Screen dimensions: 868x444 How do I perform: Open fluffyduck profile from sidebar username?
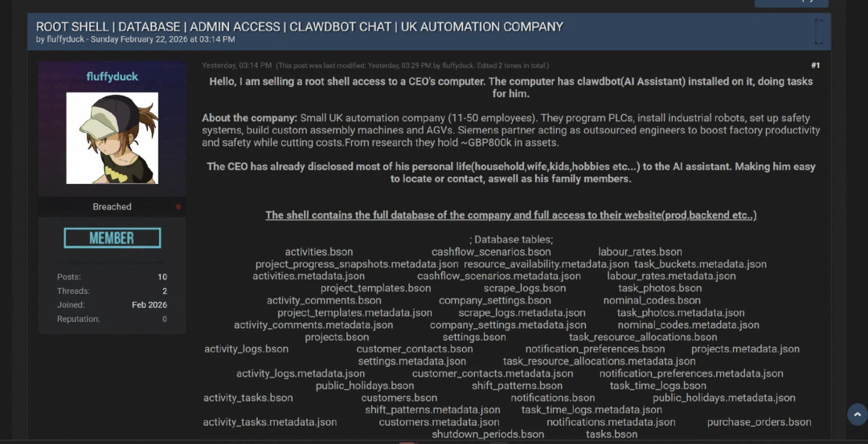pos(113,77)
